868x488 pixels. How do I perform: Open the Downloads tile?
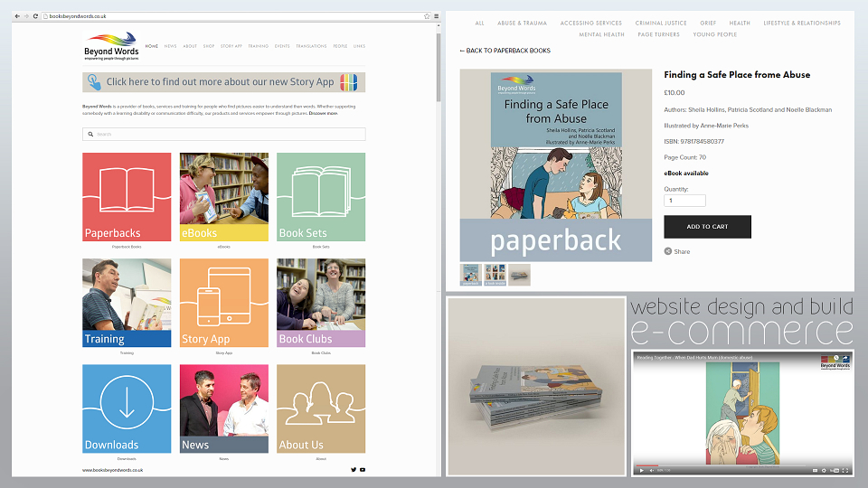(x=127, y=408)
